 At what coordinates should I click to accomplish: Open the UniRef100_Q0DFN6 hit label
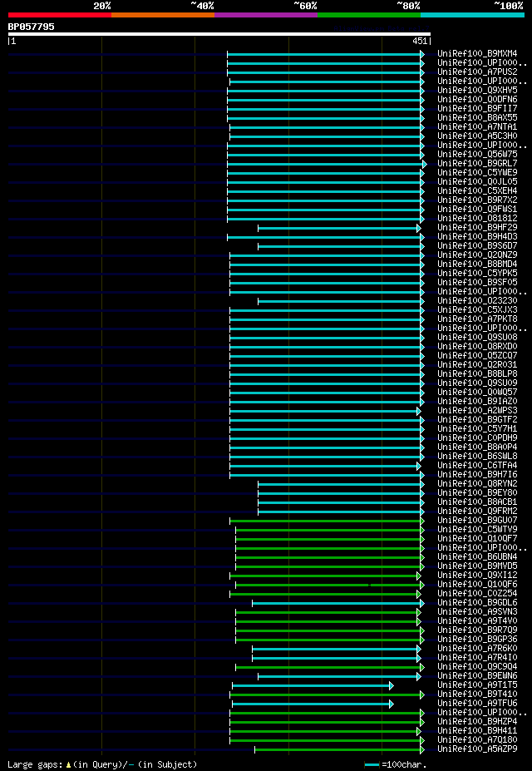coord(477,99)
